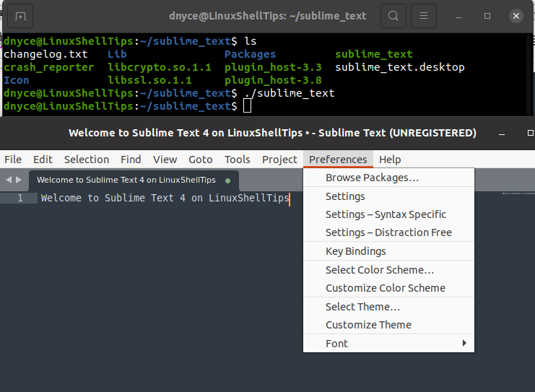Minimize the terminal window
Screen dimensions: 535x392
tap(458, 17)
